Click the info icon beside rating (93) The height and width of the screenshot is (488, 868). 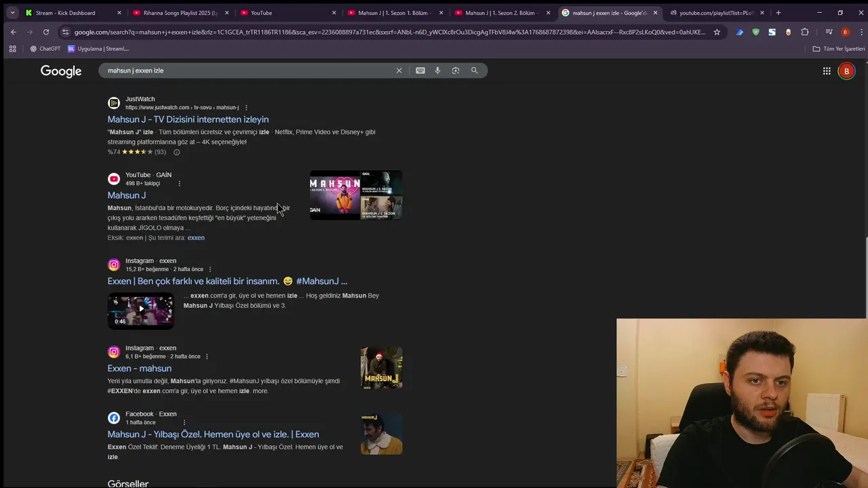coord(176,152)
